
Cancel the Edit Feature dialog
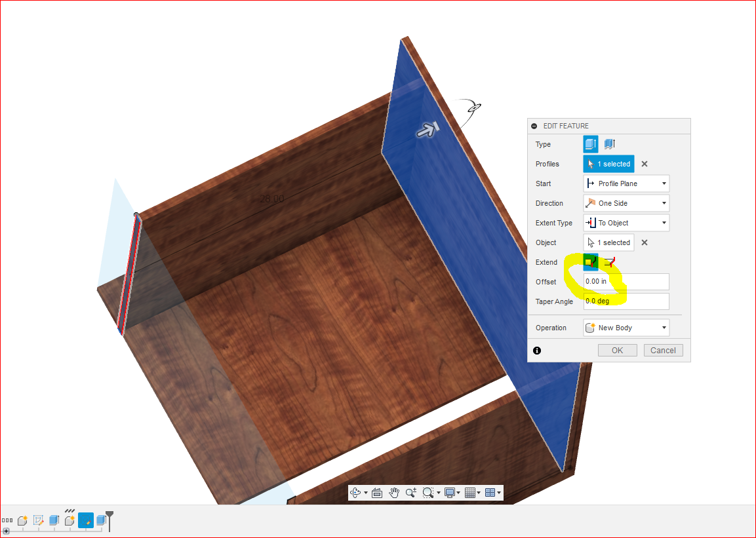(x=663, y=350)
